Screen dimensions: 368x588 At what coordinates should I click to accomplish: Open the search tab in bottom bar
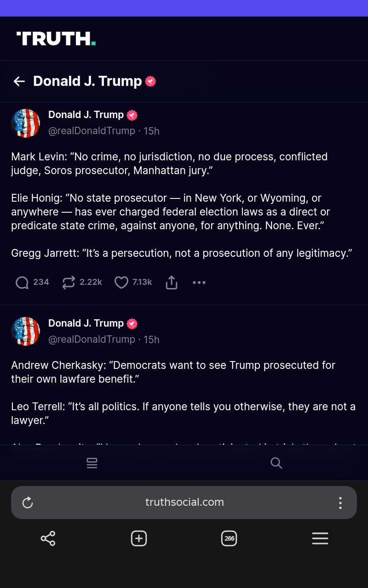pos(276,463)
